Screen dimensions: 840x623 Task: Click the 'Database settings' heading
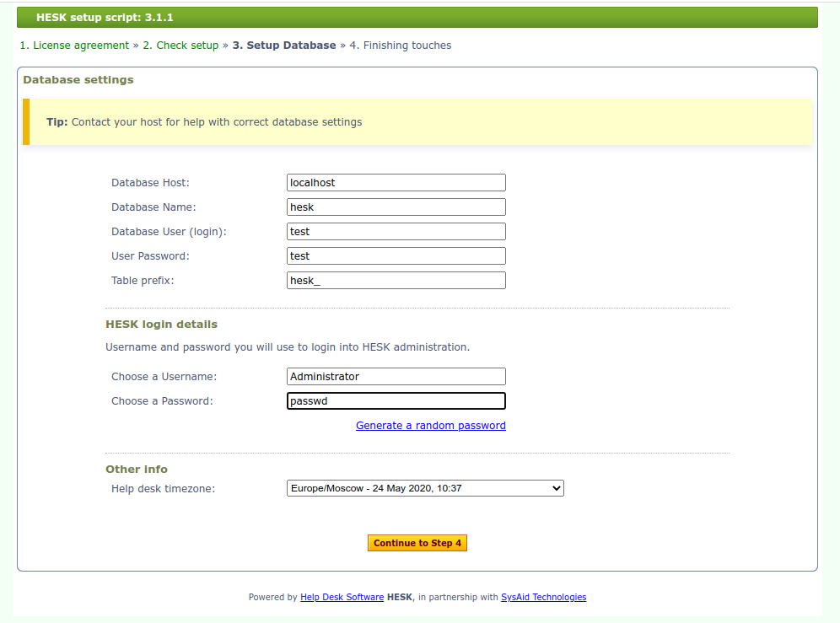pos(78,80)
